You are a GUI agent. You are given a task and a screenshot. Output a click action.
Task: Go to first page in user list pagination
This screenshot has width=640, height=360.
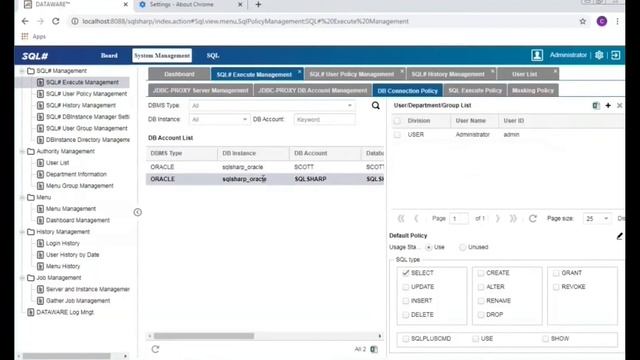[401, 218]
